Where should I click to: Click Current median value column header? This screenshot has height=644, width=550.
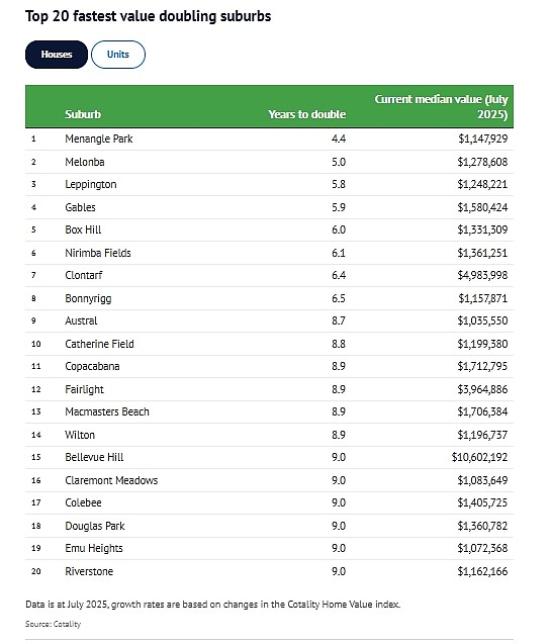pos(441,106)
